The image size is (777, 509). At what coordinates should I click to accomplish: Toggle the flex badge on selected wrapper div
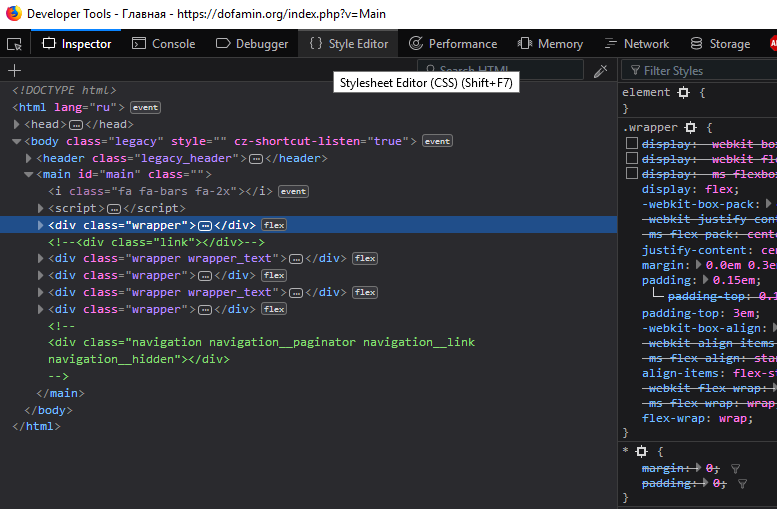tap(274, 225)
